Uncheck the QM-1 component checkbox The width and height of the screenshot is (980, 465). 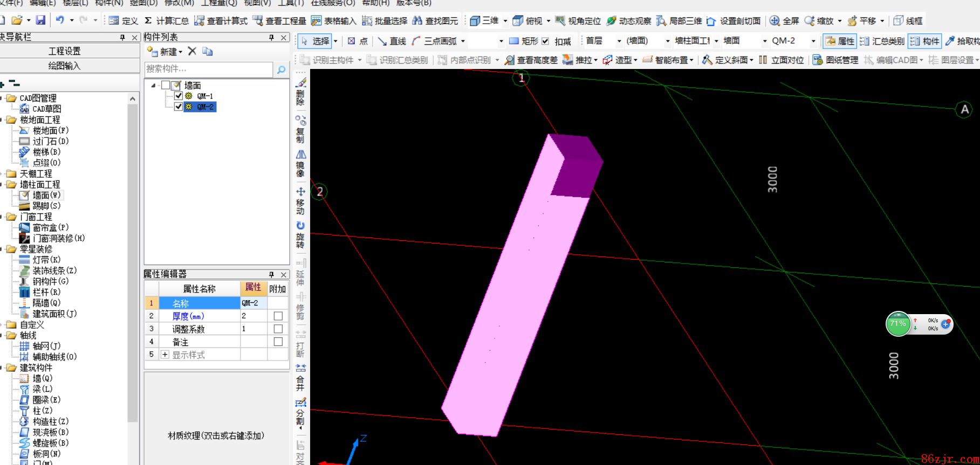179,96
